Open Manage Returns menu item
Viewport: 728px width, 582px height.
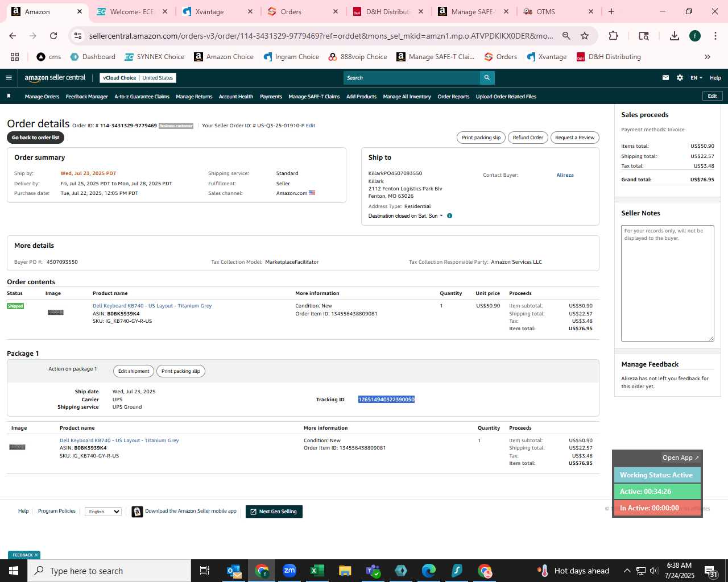point(194,97)
